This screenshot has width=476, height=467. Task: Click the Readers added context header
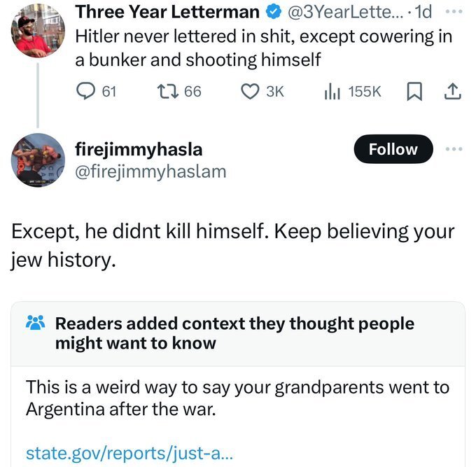click(x=234, y=333)
